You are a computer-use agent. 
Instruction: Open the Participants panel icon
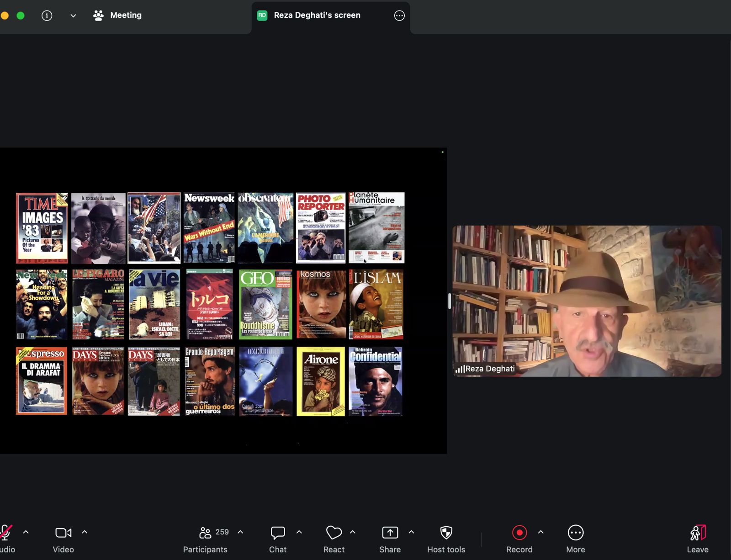point(205,533)
